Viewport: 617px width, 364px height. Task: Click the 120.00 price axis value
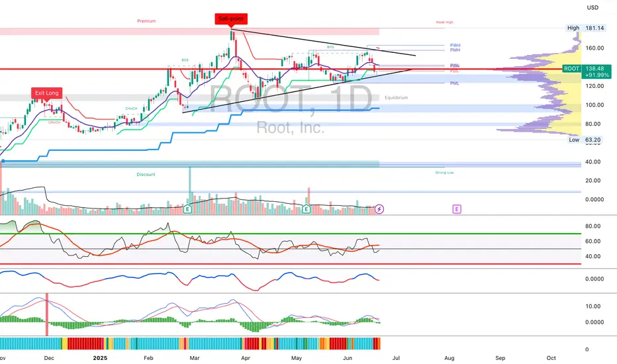(594, 86)
